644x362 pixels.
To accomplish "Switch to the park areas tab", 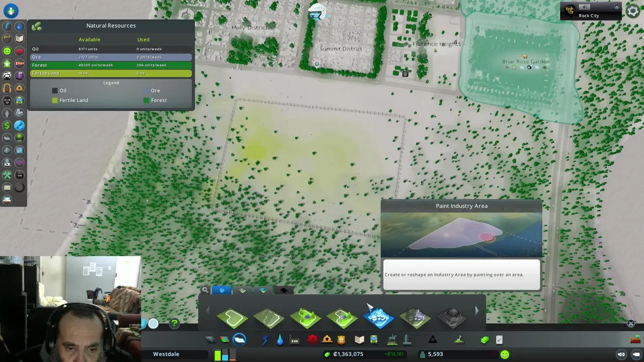I will pos(243,290).
